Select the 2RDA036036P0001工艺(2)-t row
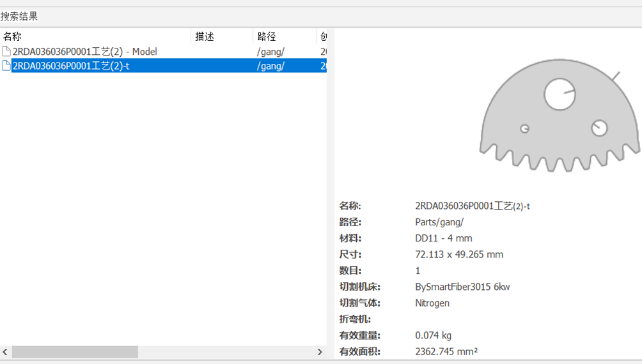The width and height of the screenshot is (642, 364). [x=71, y=66]
